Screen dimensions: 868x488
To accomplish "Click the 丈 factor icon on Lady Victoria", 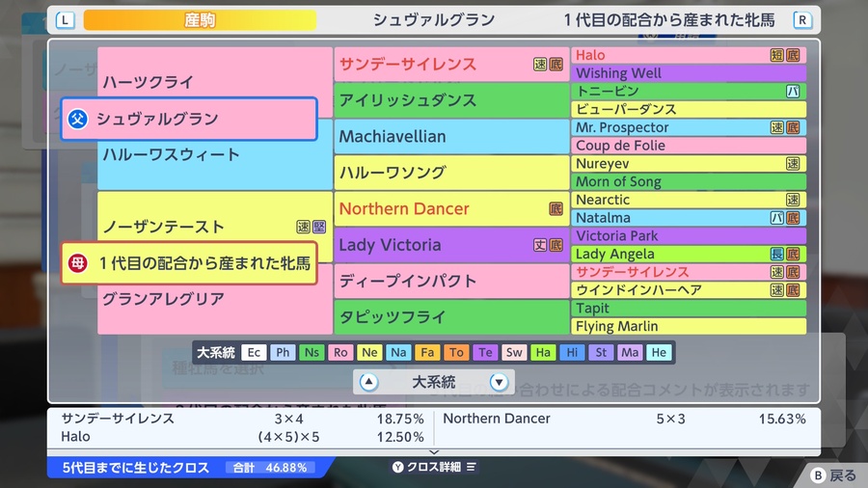I will click(x=540, y=245).
